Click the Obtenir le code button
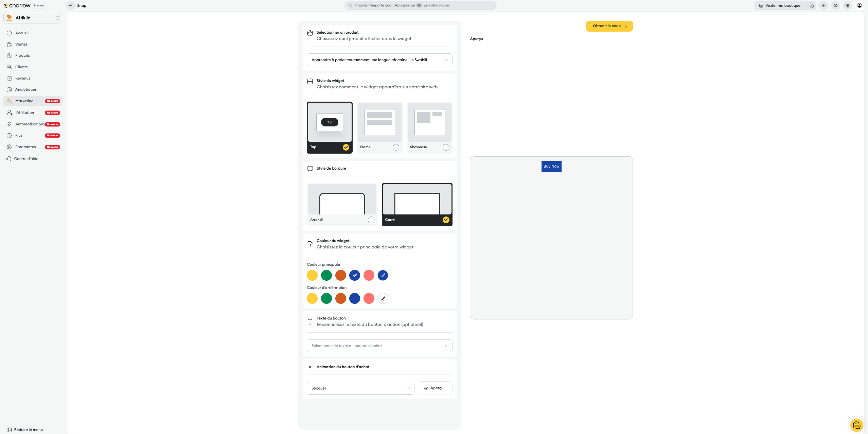 point(609,26)
